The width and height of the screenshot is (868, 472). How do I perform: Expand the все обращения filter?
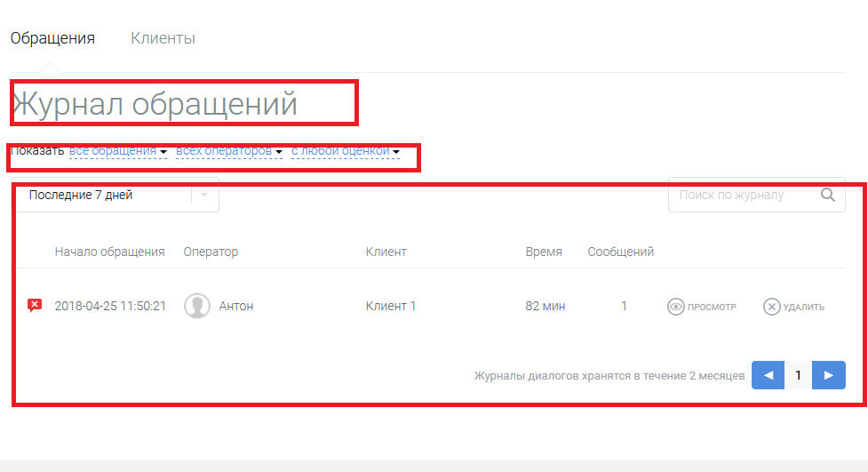tap(118, 151)
